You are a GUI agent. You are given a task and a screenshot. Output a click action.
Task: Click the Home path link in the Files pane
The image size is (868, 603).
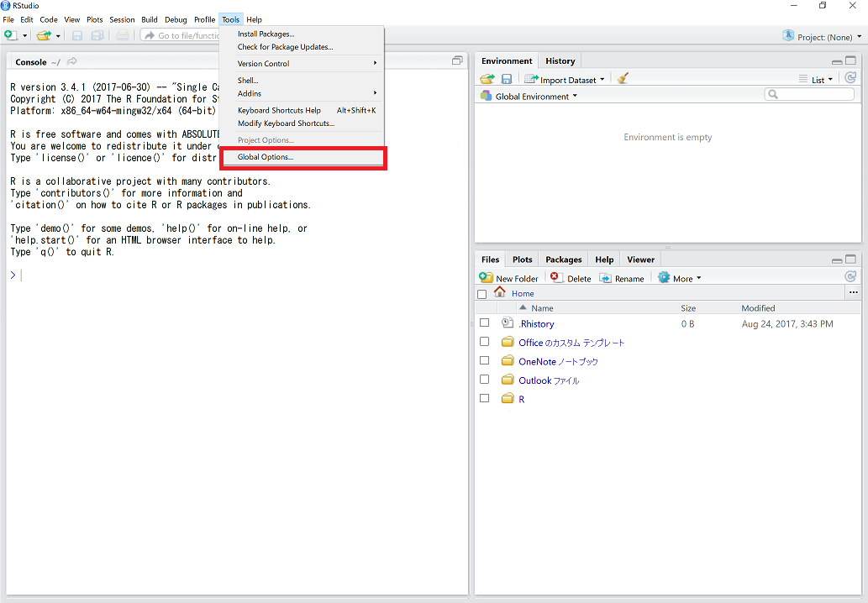[523, 294]
